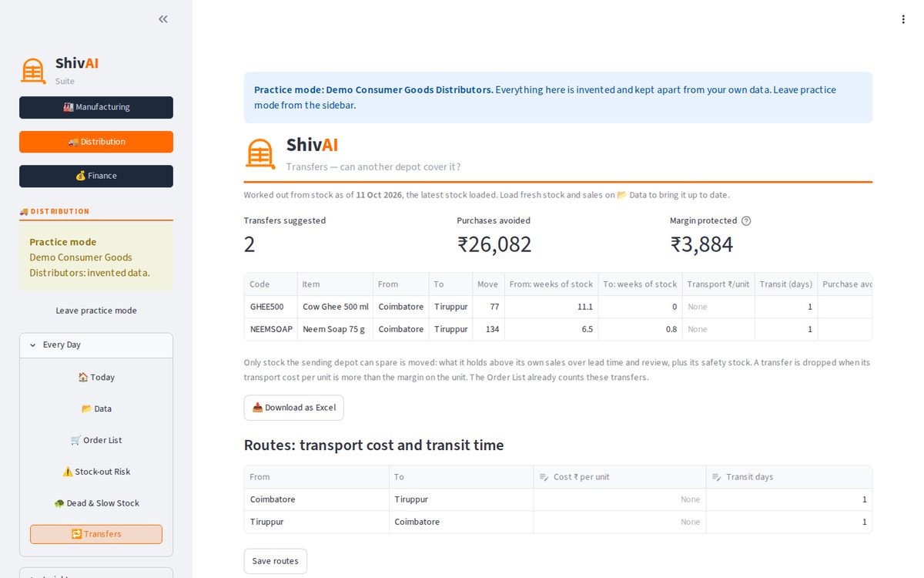Collapse the sidebar with double-chevron icon
The height and width of the screenshot is (578, 924).
pyautogui.click(x=163, y=19)
